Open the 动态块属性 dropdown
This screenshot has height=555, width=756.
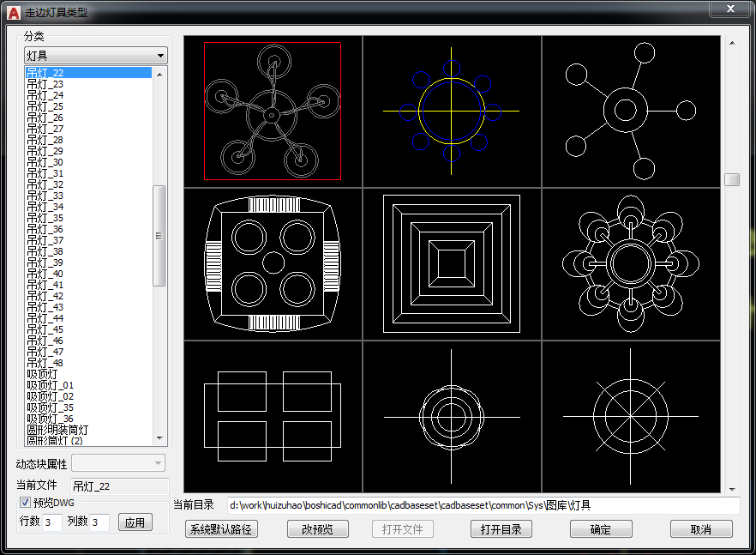[118, 463]
